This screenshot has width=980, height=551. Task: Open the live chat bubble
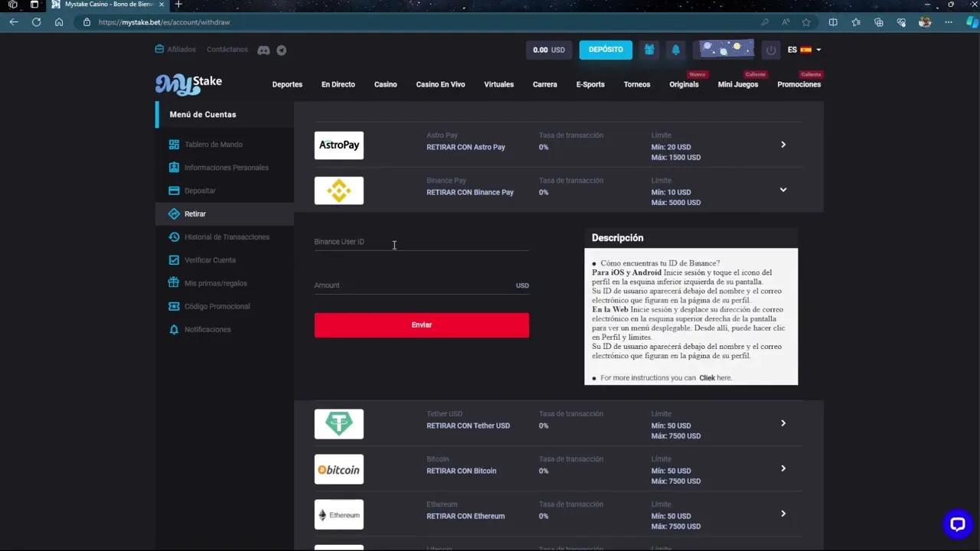(957, 524)
